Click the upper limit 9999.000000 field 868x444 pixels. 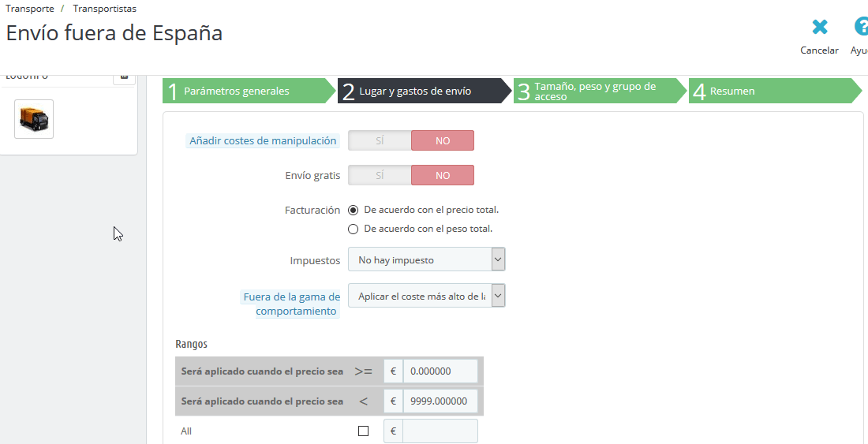click(x=440, y=401)
